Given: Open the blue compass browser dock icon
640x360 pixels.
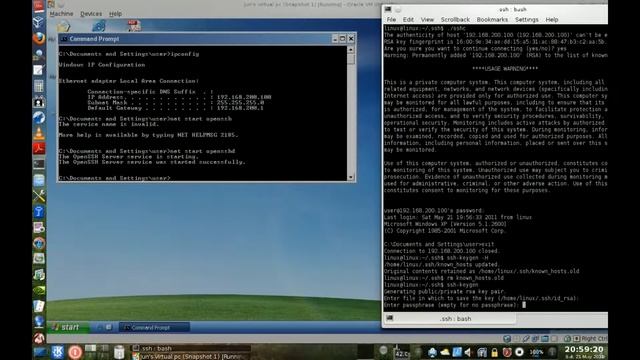Looking at the screenshot, I should click(x=39, y=118).
